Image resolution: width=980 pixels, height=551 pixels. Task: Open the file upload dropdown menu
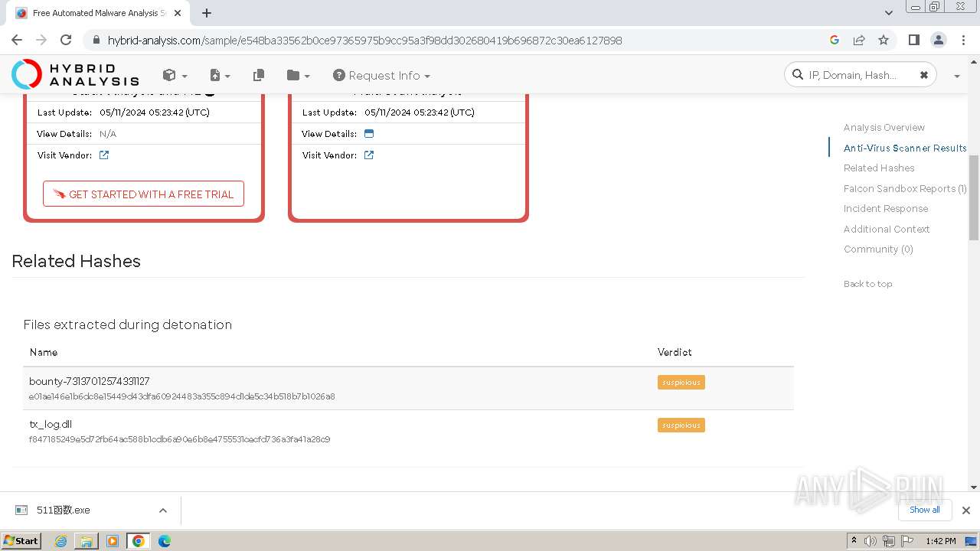coord(220,75)
